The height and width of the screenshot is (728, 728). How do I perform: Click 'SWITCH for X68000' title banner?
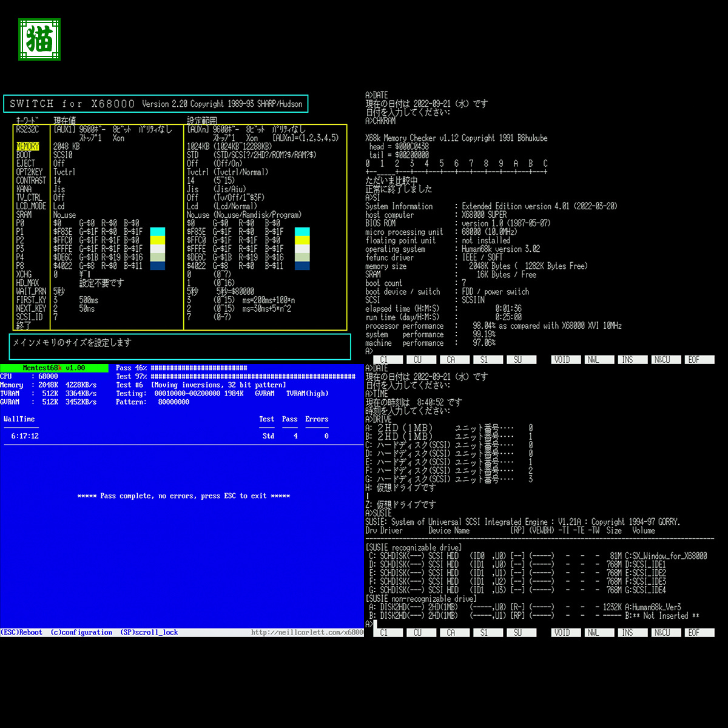156,104
